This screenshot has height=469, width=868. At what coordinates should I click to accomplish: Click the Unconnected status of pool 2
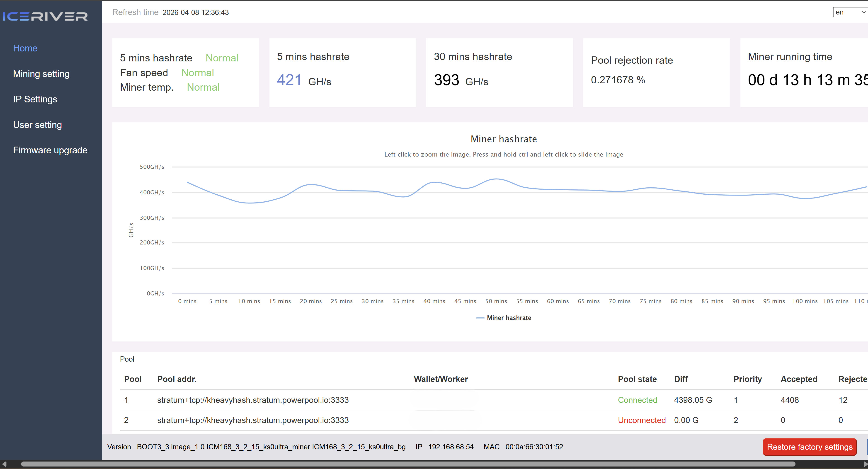(642, 420)
